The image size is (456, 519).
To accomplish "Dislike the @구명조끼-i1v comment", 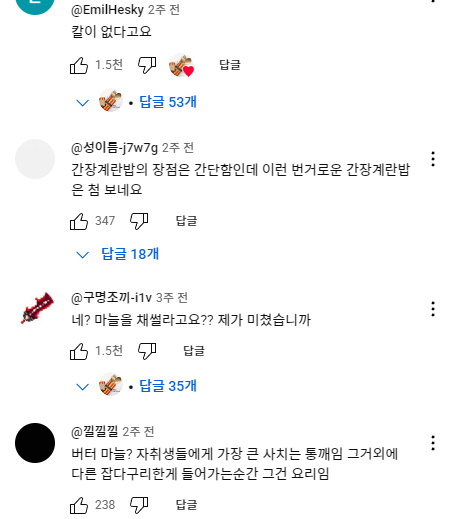I will [147, 351].
